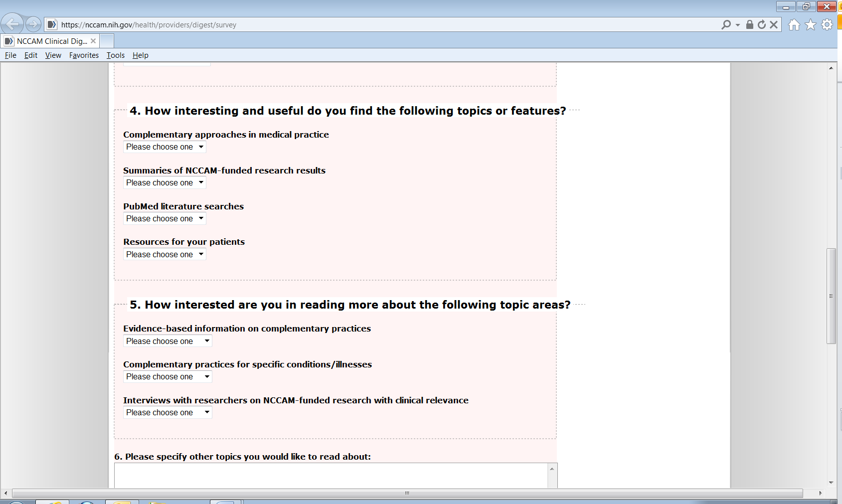Open dropdown for PubMed literature searches
842x504 pixels.
[x=165, y=218]
